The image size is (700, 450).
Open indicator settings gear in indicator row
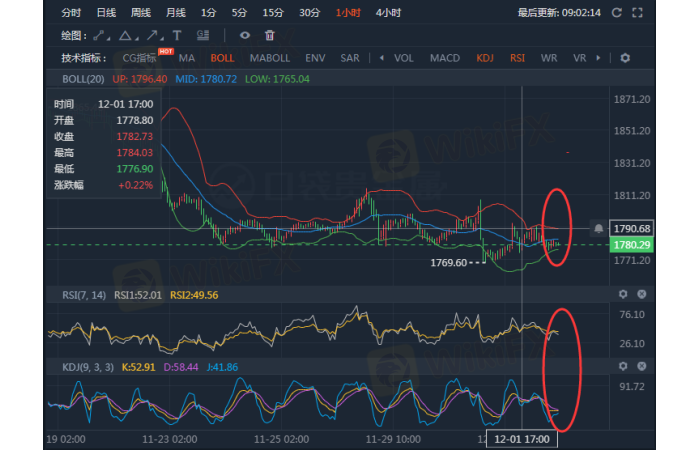click(x=625, y=58)
